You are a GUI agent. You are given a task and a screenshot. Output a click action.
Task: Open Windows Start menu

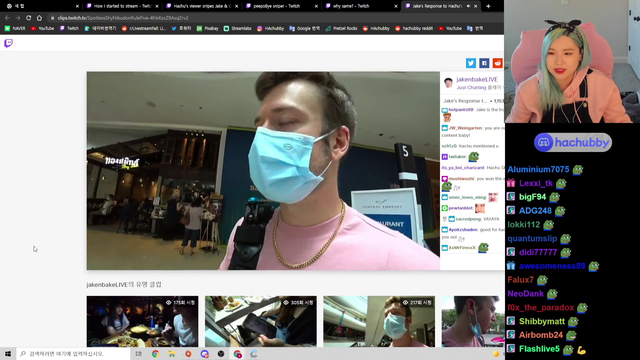click(x=8, y=354)
